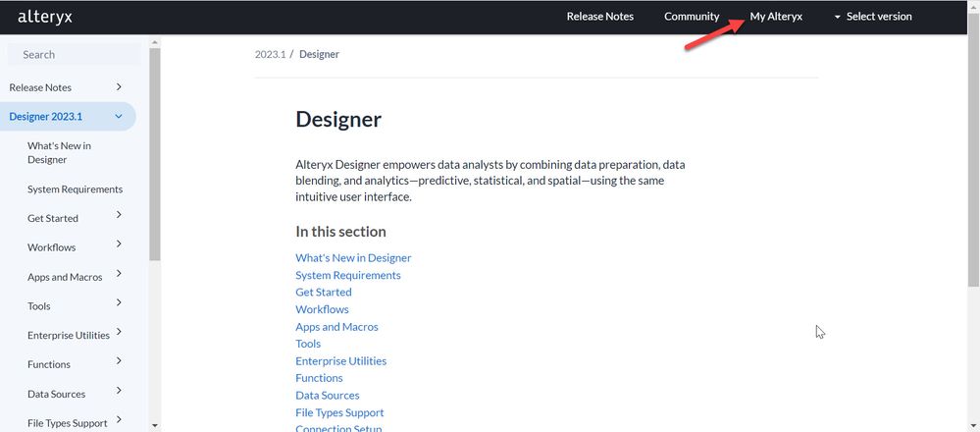
Task: Expand Apps and Macros chevron in sidebar
Action: [119, 273]
